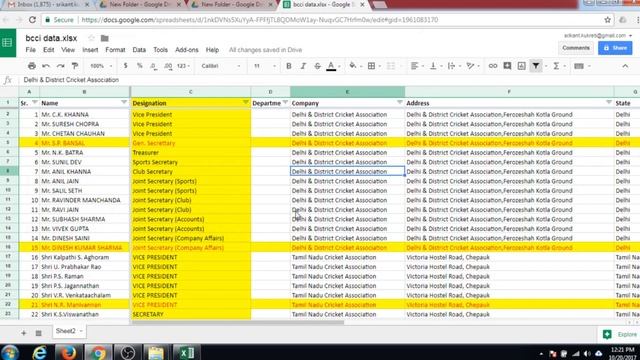
Task: Open the Tools menu
Action: (x=160, y=50)
